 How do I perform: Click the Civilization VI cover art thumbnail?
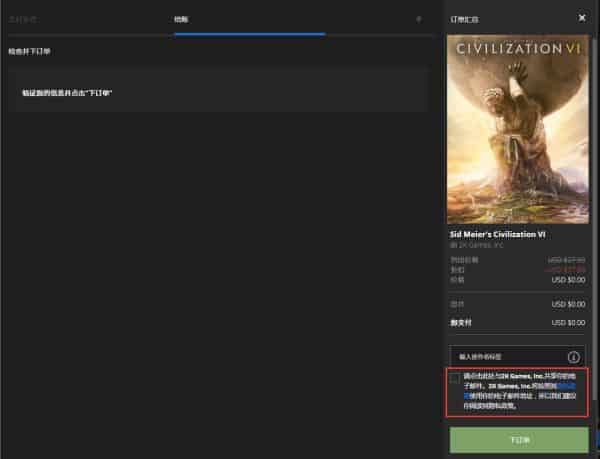click(x=518, y=129)
